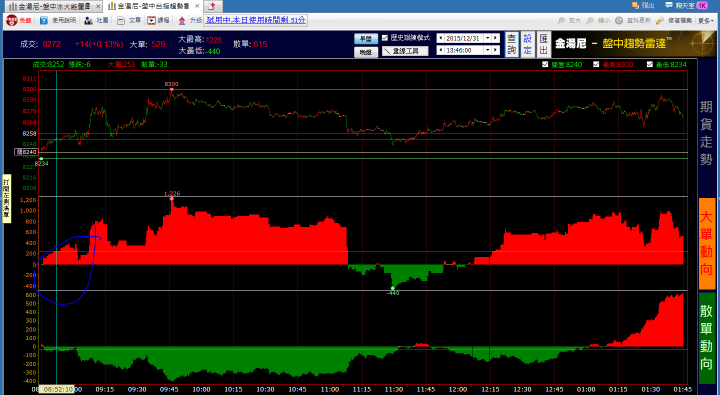Open the time 13:46:00 dropdown
This screenshot has height=395, width=720.
click(x=488, y=50)
